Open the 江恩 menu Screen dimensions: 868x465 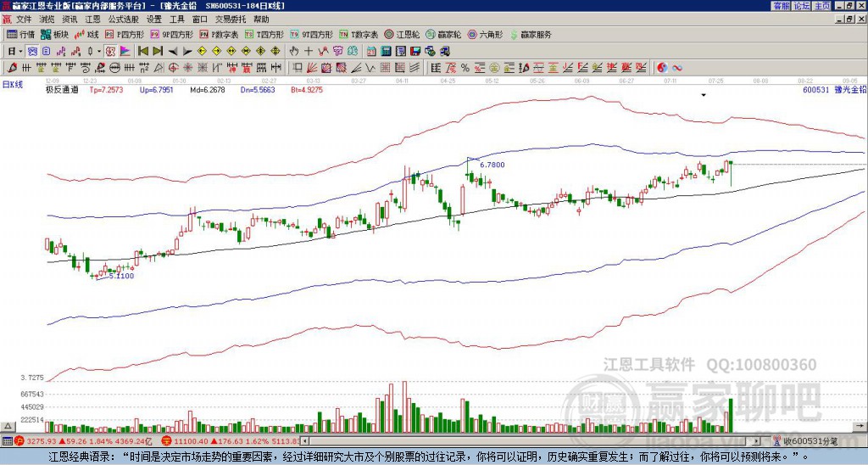tap(92, 20)
